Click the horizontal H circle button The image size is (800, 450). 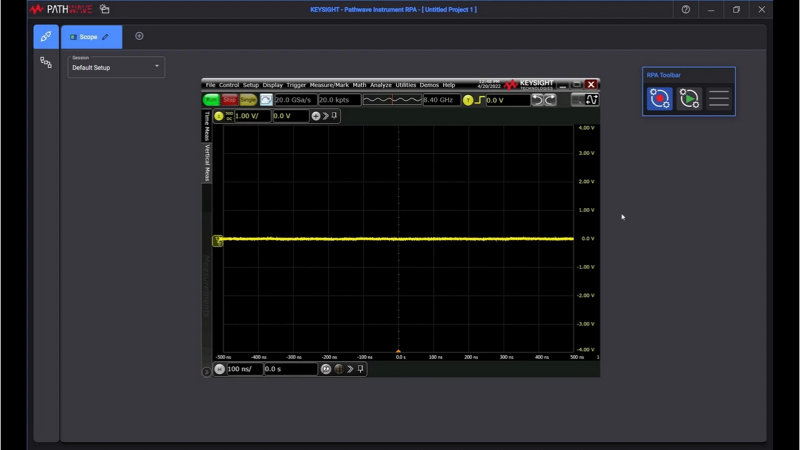click(x=219, y=369)
